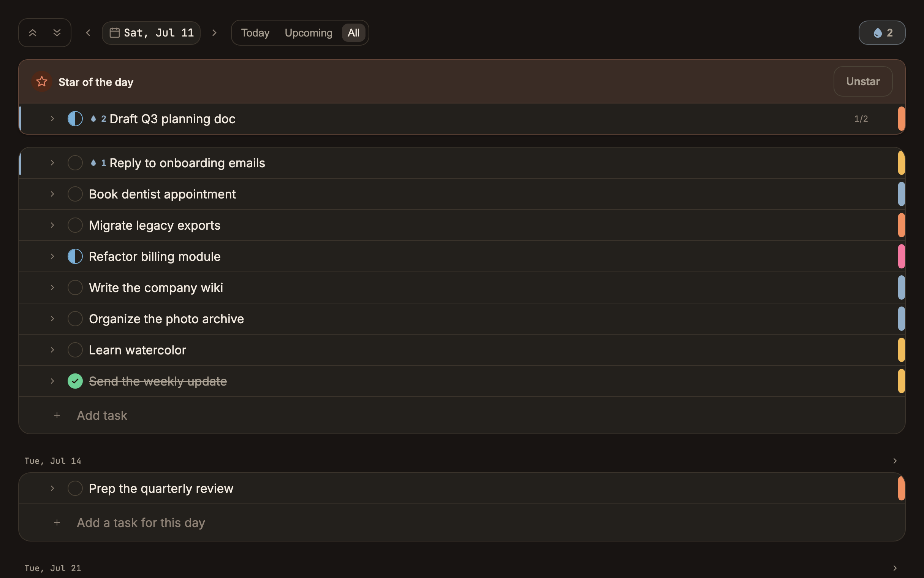Check off Learn watercolor

(x=75, y=350)
